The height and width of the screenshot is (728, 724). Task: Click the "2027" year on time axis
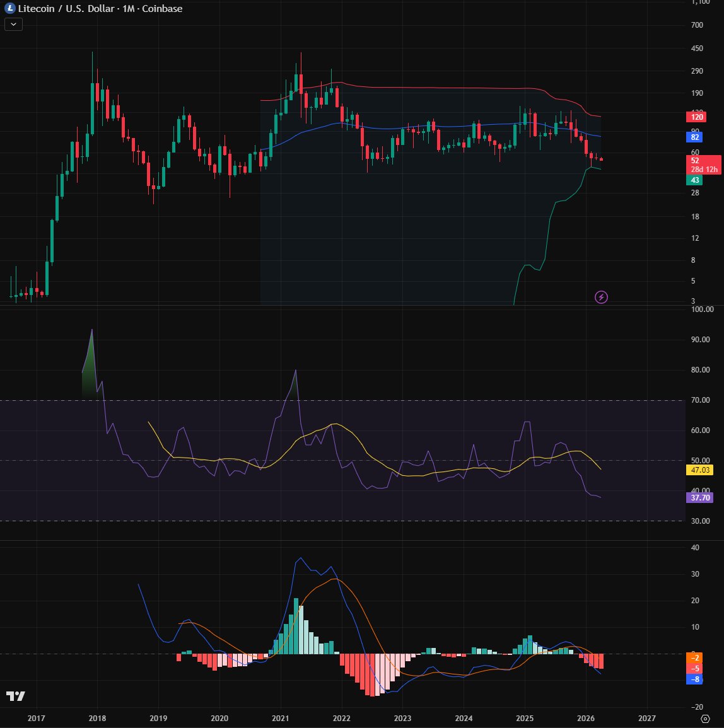point(647,719)
